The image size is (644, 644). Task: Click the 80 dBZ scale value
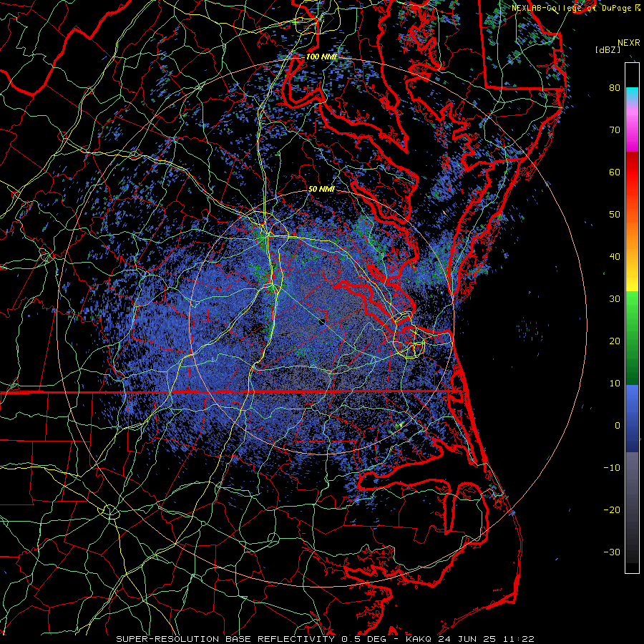pos(615,88)
